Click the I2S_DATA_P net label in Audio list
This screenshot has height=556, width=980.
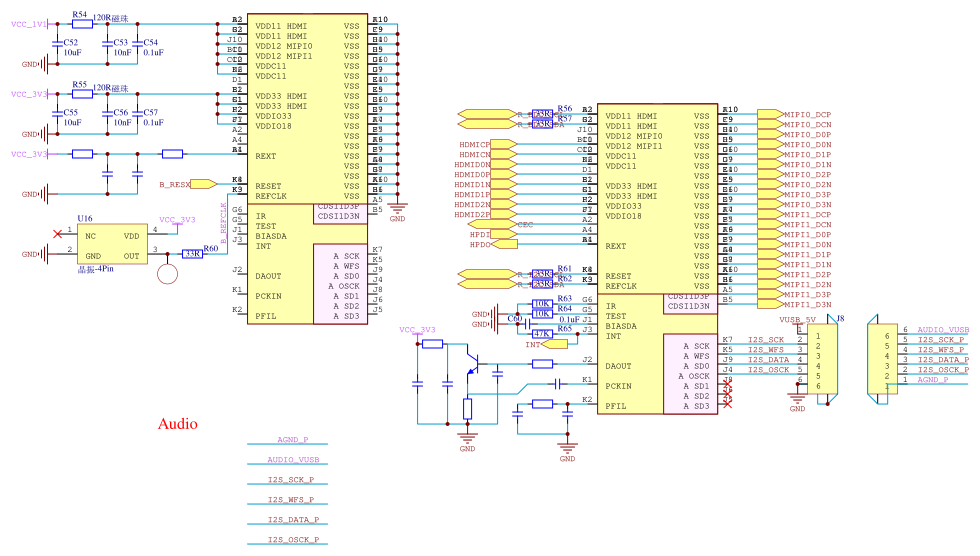pyautogui.click(x=292, y=520)
